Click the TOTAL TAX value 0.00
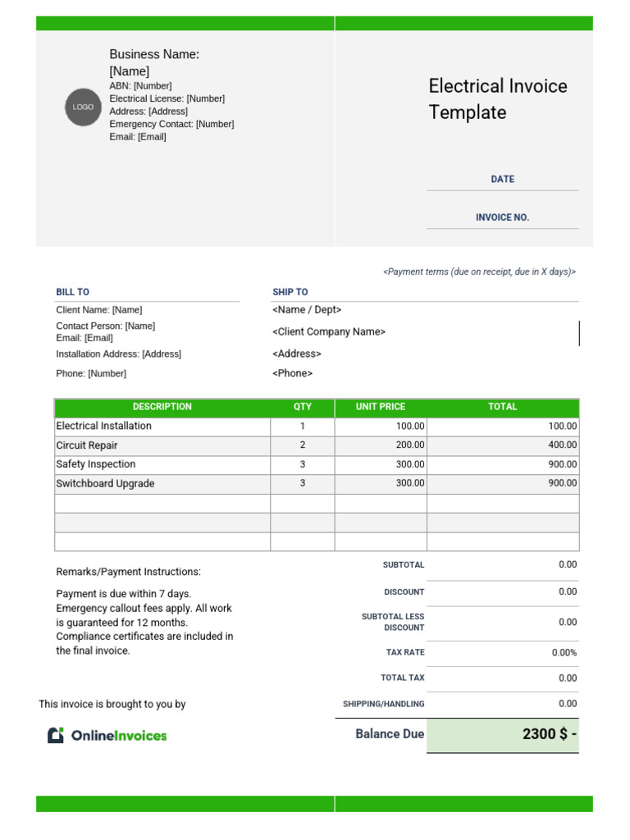Screen dimensions: 630x840 (x=568, y=678)
